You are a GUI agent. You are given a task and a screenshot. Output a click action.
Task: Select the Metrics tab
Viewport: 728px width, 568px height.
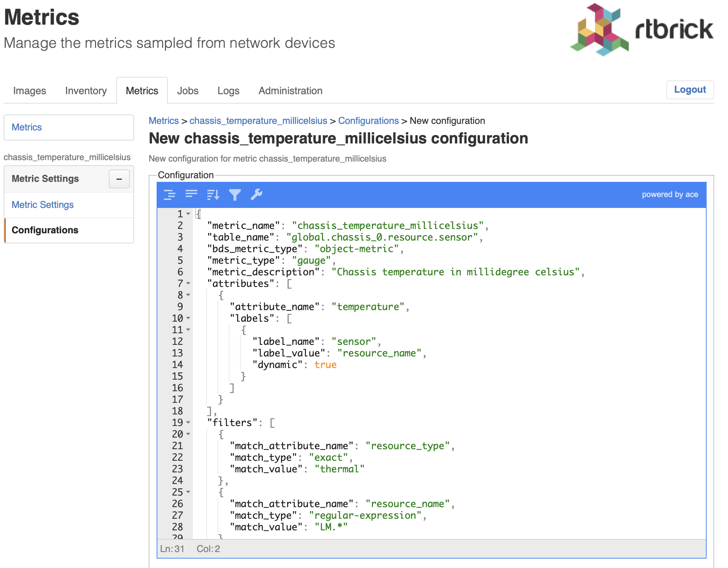[142, 91]
